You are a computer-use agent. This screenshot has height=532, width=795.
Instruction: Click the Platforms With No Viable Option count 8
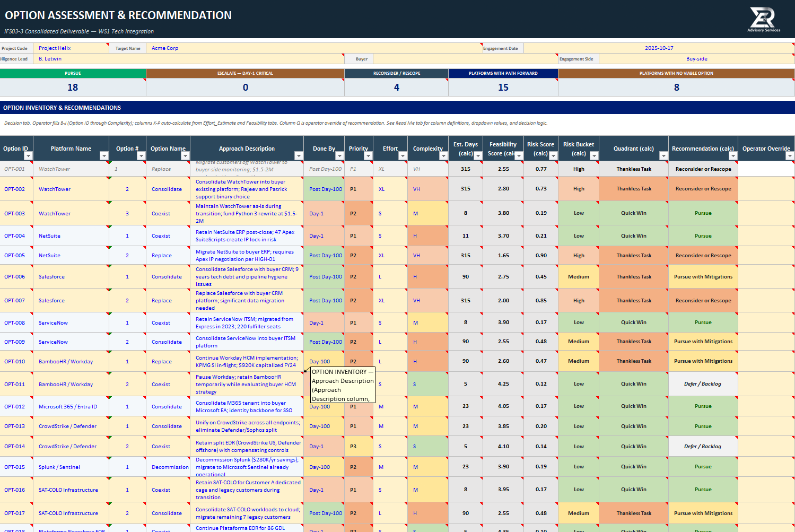click(x=676, y=88)
